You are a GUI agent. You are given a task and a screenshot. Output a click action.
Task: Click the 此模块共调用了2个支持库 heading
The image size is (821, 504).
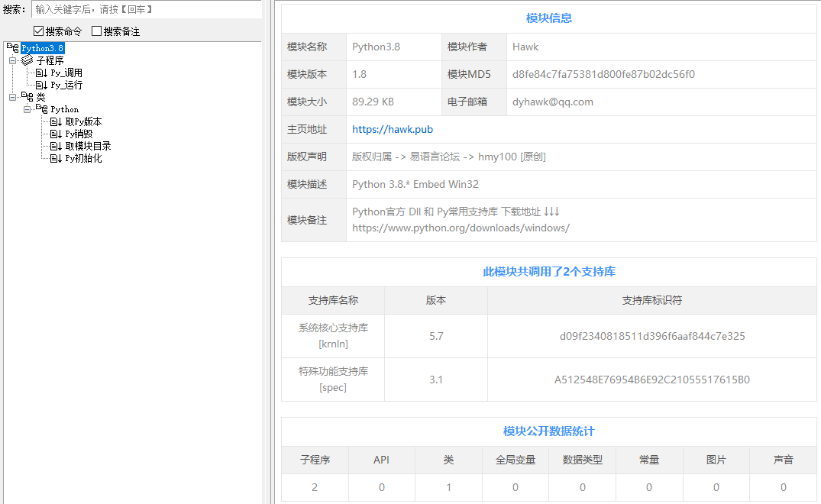coord(548,271)
